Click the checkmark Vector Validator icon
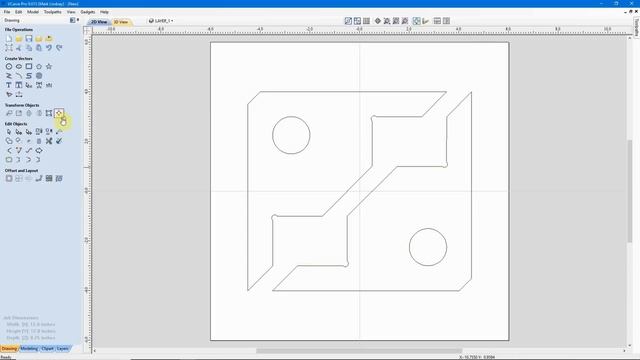The width and height of the screenshot is (640, 360). click(59, 141)
